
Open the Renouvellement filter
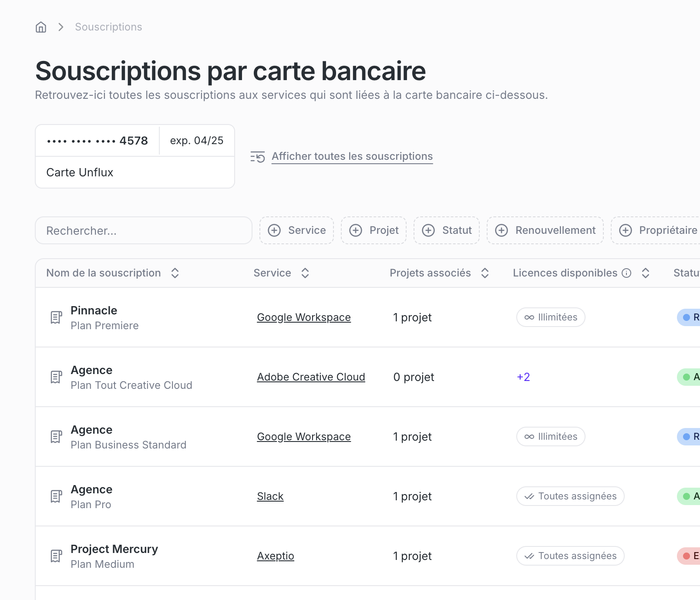pyautogui.click(x=545, y=230)
